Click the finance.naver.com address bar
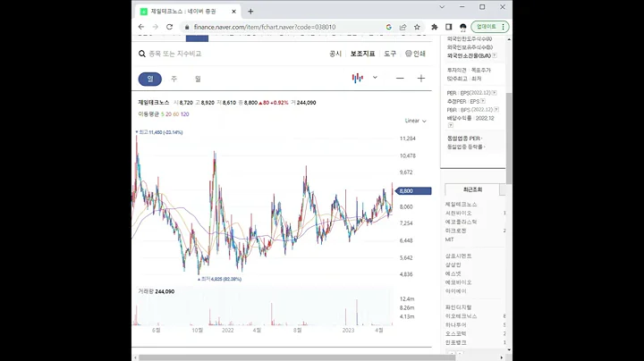This screenshot has height=361, width=644. [265, 27]
